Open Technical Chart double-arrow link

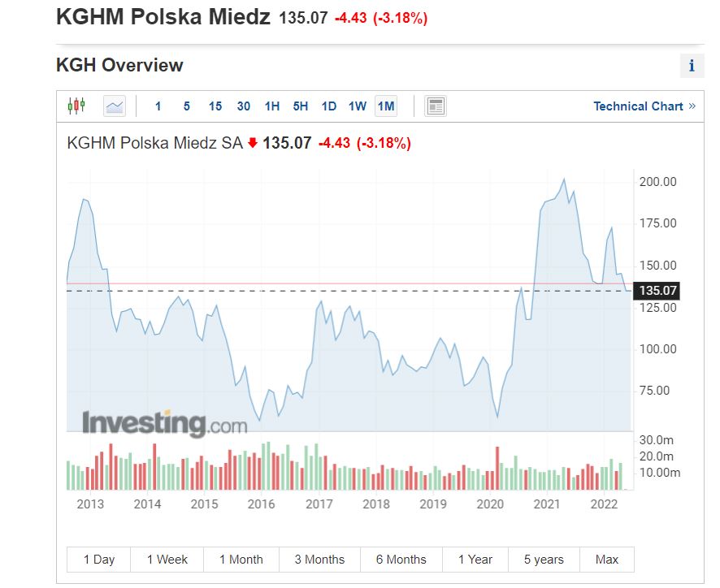(x=644, y=106)
